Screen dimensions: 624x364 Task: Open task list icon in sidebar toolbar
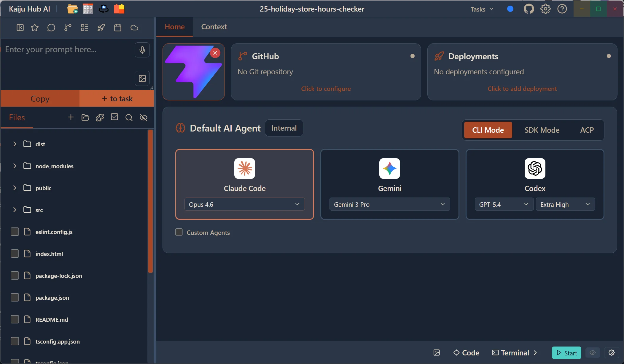pos(85,28)
